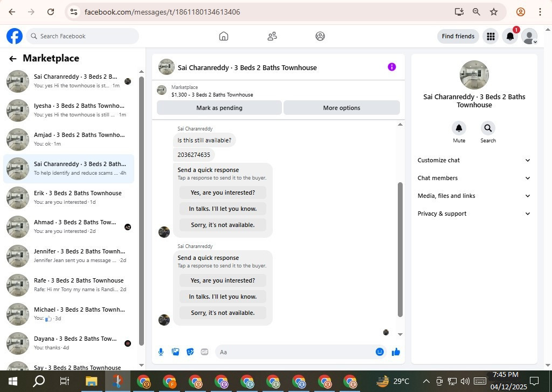Click the large listing thumbnail in right panel
Viewport: 552px width, 392px height.
coord(474,74)
